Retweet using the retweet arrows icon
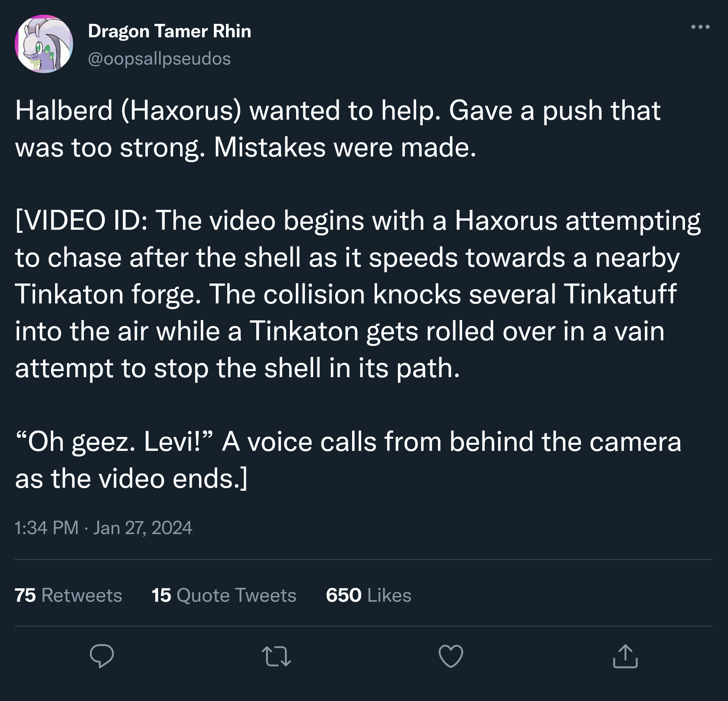This screenshot has height=701, width=728. 276,655
